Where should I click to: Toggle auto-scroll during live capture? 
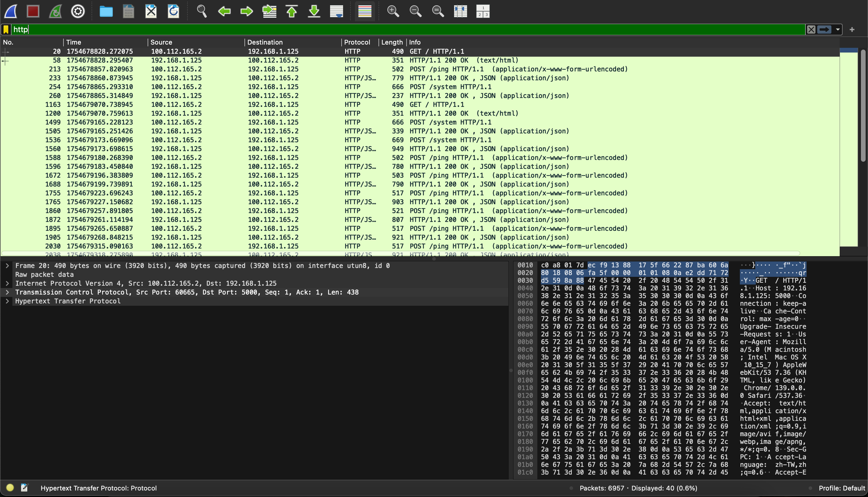coord(336,11)
